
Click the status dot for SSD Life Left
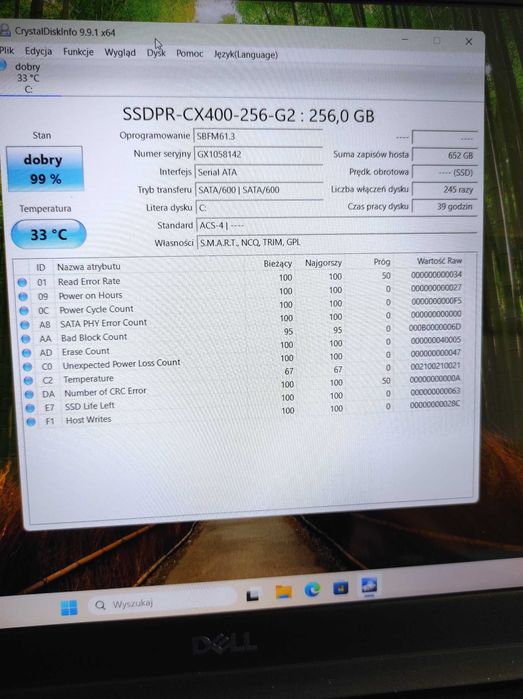pos(30,408)
